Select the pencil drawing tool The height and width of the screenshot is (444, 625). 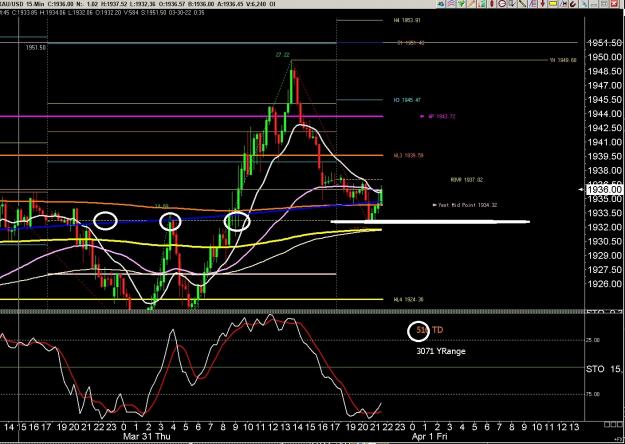click(472, 4)
